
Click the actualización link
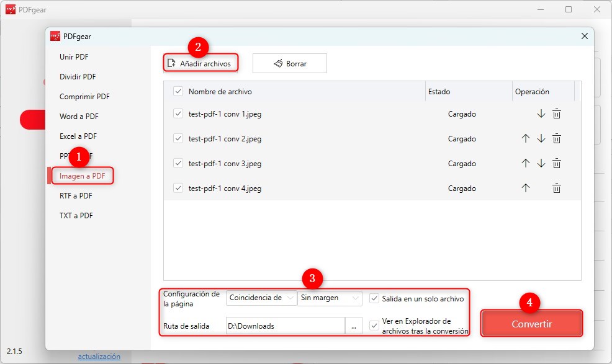(x=99, y=356)
